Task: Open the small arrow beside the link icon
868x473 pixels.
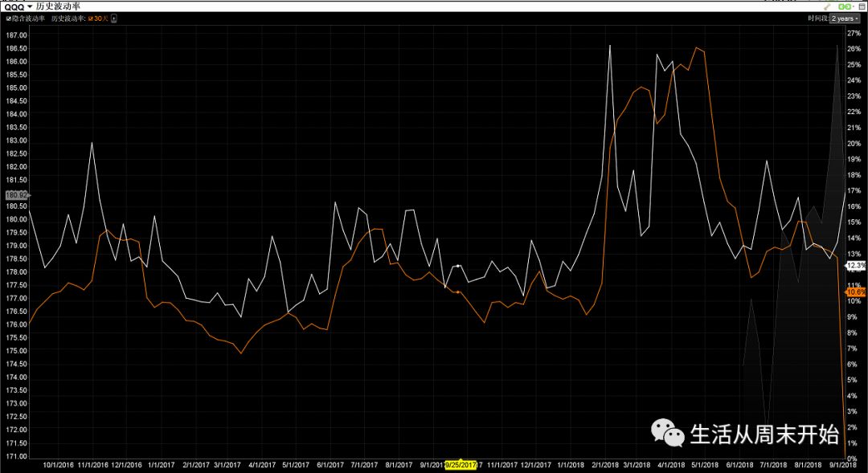Action: [x=854, y=6]
